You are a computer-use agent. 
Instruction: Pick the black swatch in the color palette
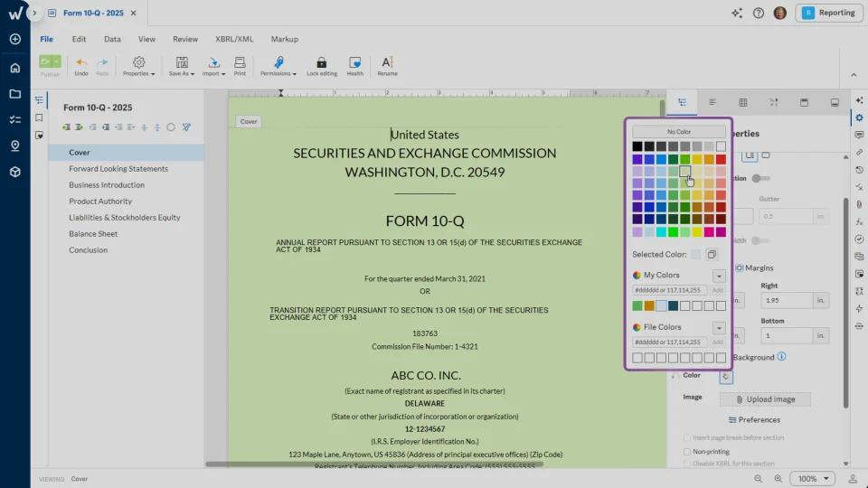[x=637, y=146]
